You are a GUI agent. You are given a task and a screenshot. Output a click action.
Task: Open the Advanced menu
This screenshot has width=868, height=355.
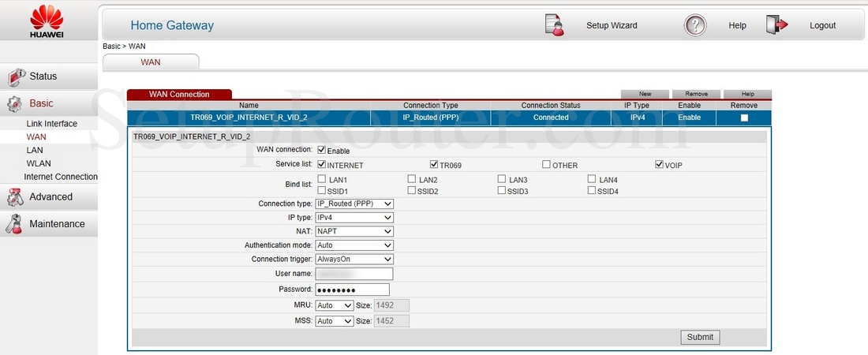pos(49,196)
